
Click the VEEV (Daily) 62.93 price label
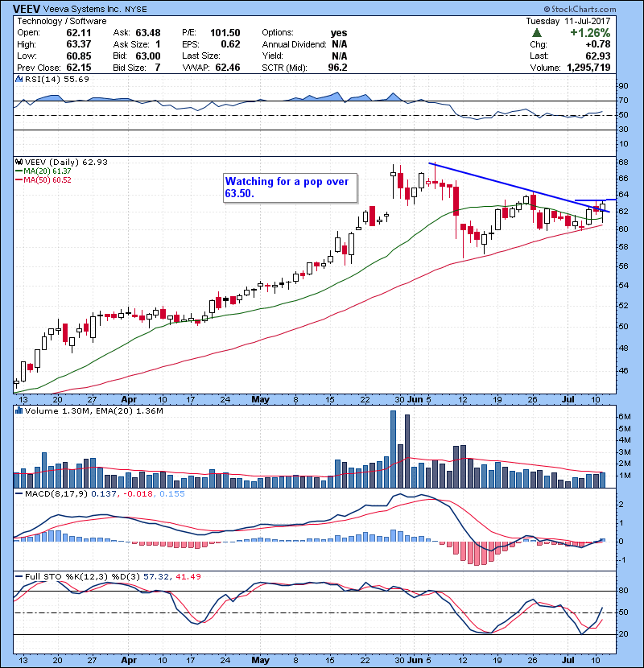click(66, 162)
